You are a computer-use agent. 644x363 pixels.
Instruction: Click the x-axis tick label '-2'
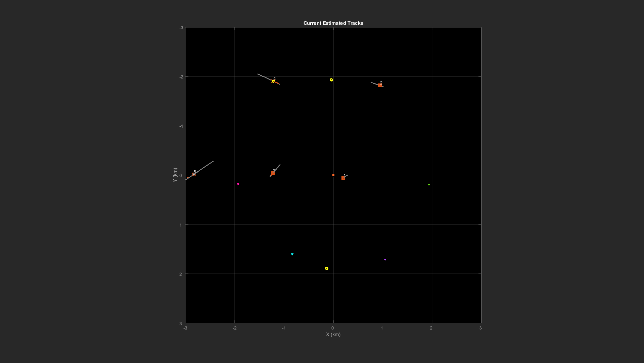coord(234,328)
